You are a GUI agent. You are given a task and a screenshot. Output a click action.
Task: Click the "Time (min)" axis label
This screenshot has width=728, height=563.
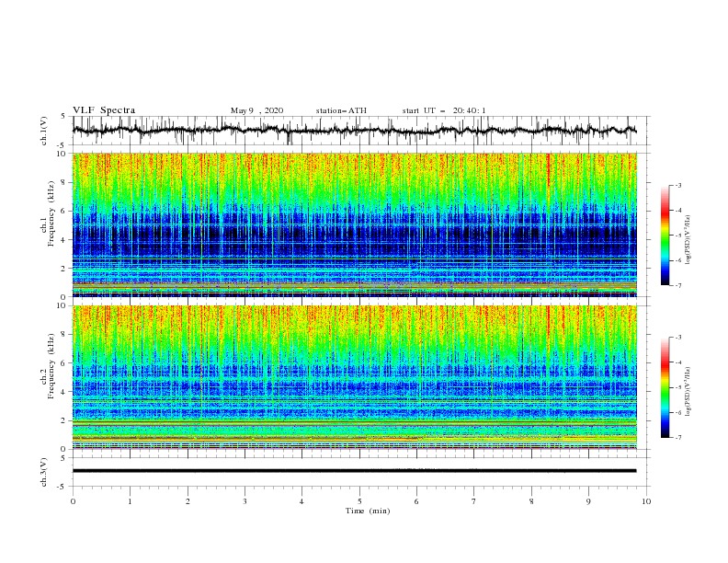pyautogui.click(x=368, y=511)
